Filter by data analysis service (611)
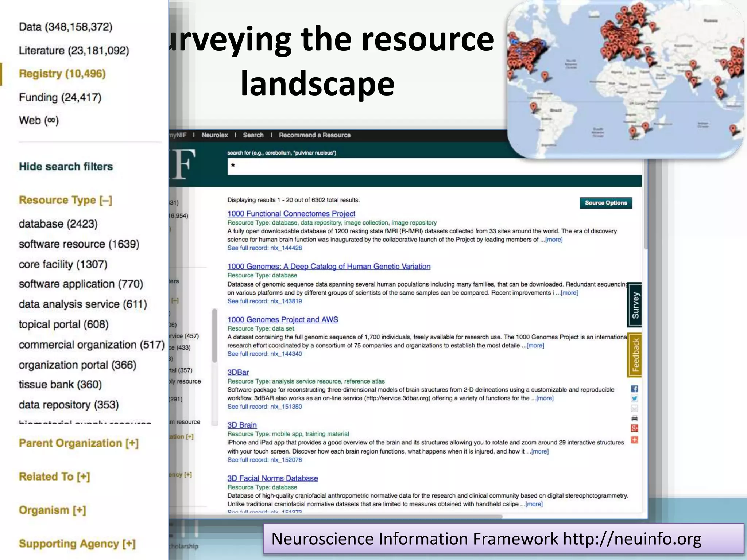 point(83,304)
